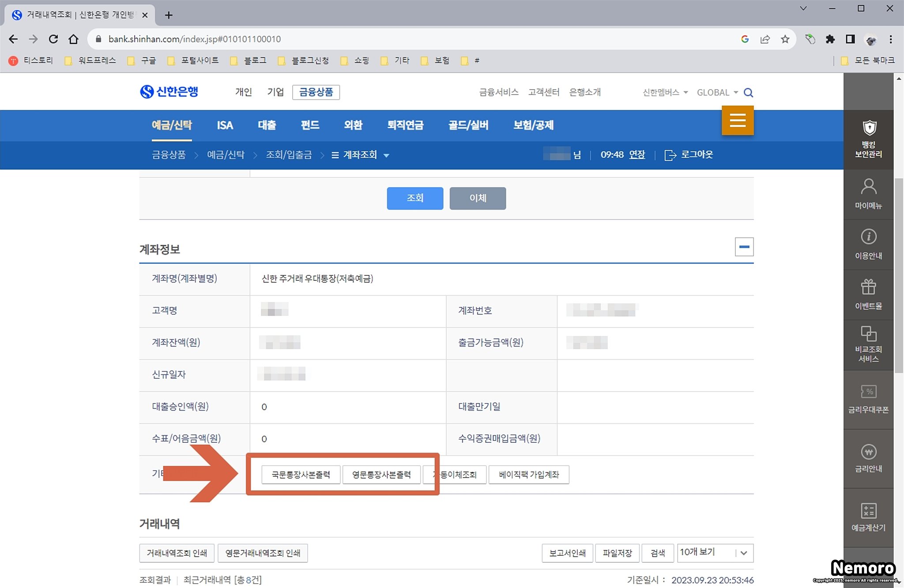Click the 연장 session extend link
The width and height of the screenshot is (904, 588).
(637, 155)
